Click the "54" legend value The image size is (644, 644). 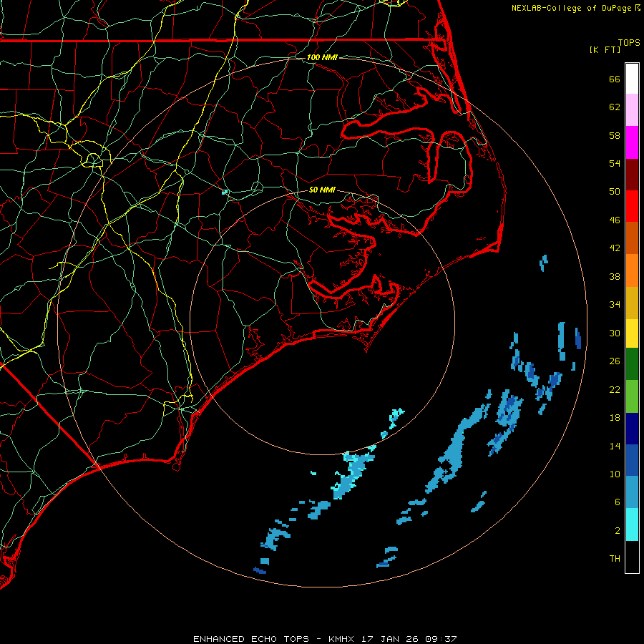point(615,163)
